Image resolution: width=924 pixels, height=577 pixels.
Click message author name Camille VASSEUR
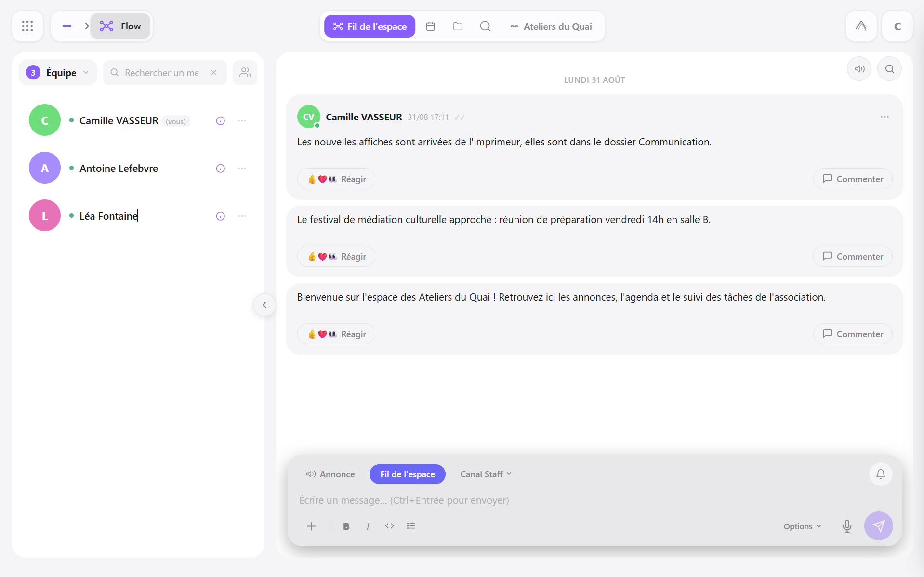pos(364,117)
